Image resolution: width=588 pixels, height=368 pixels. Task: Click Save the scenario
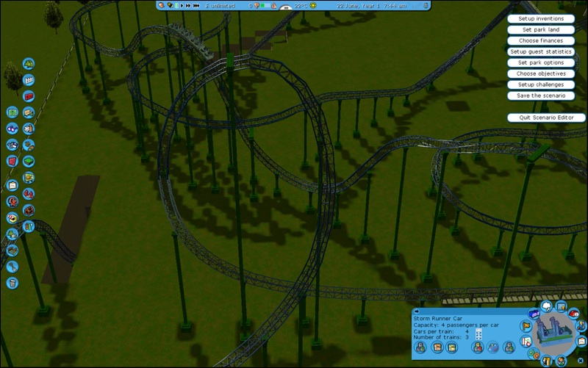541,95
